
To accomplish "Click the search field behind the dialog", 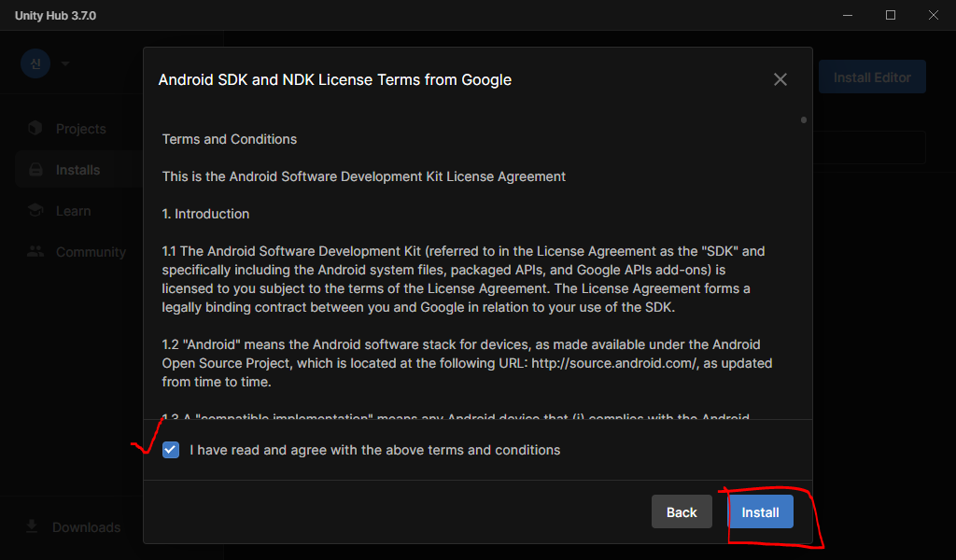I will click(868, 147).
